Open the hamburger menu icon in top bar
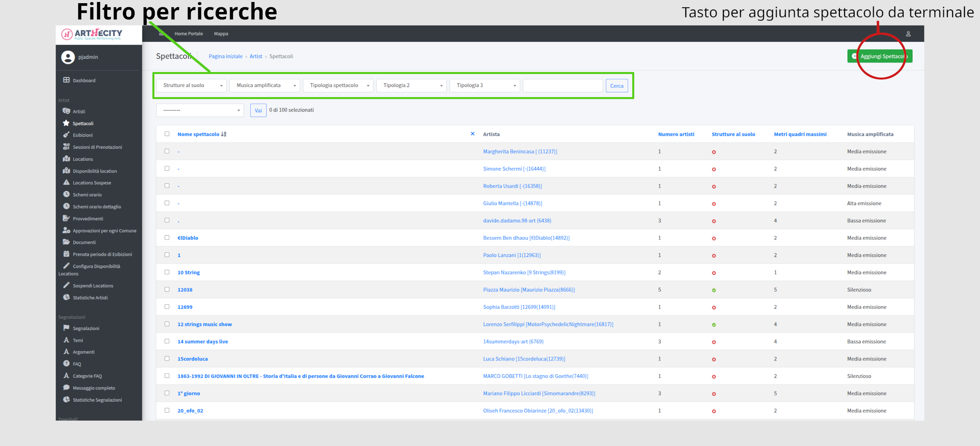 point(161,34)
